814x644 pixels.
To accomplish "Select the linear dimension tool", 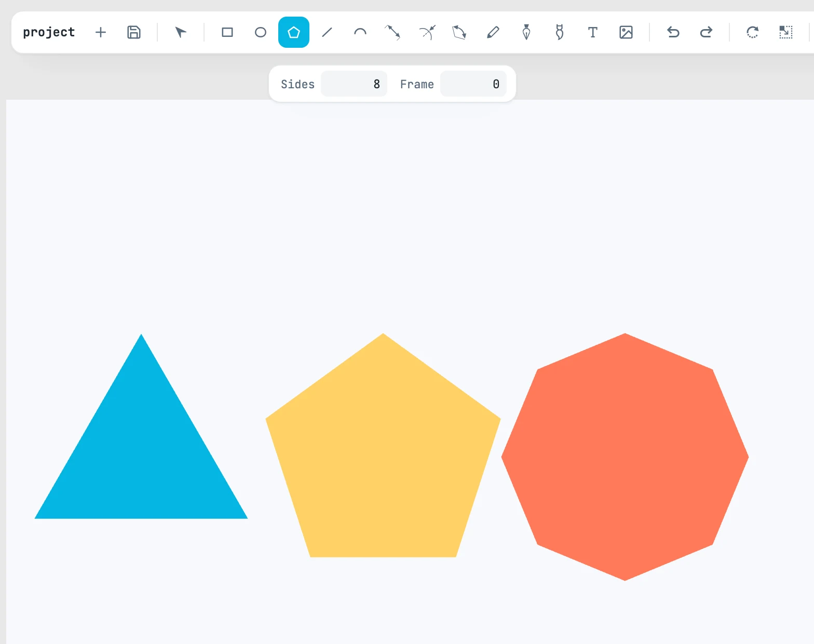I will 392,32.
